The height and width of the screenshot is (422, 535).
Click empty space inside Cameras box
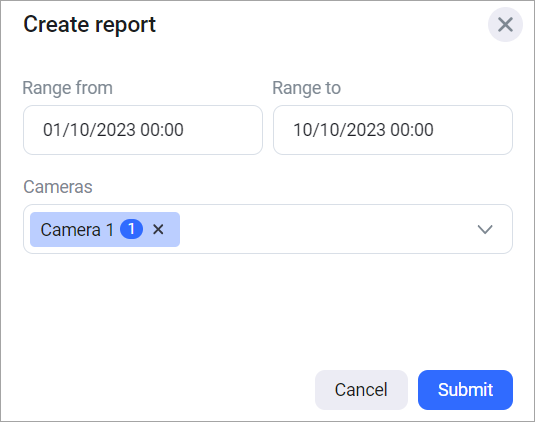(x=324, y=229)
